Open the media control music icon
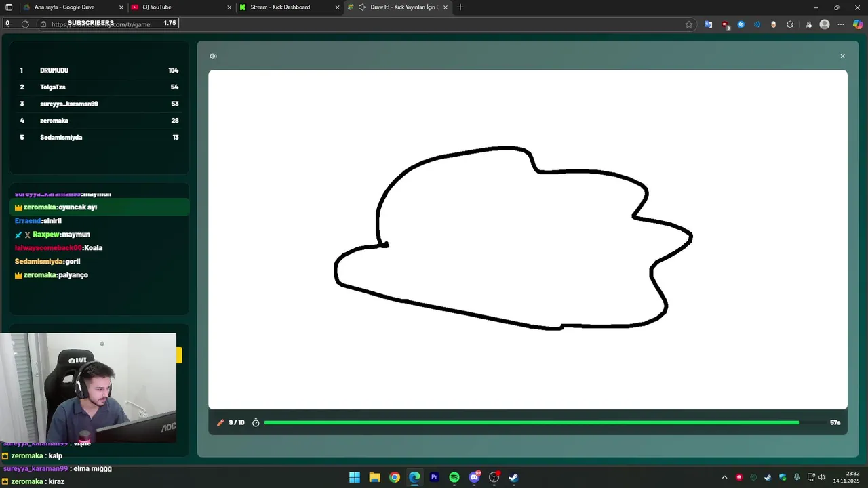The height and width of the screenshot is (488, 868). 808,24
